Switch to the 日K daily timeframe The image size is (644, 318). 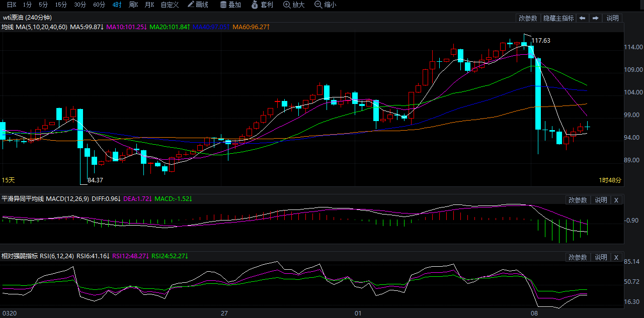click(x=12, y=5)
